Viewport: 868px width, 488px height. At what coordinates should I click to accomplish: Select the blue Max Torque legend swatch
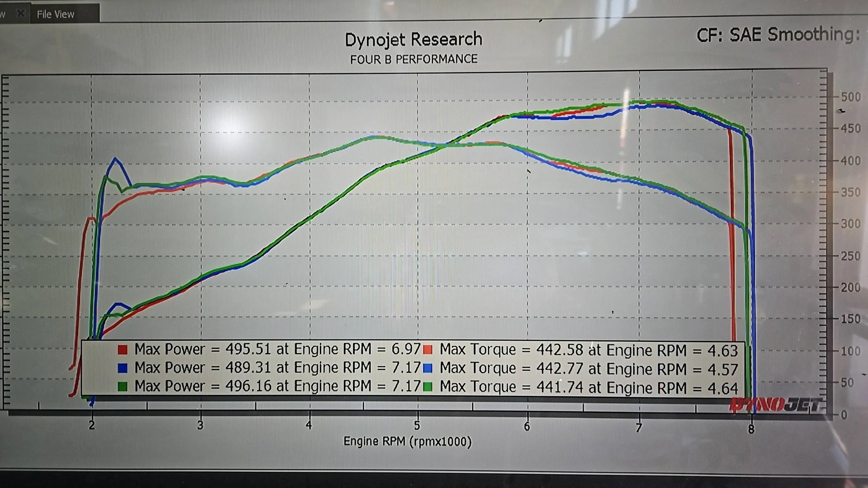pyautogui.click(x=428, y=368)
